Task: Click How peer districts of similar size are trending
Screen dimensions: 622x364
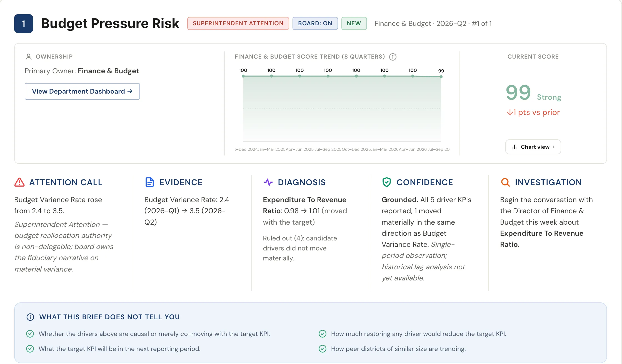Action: [398, 349]
